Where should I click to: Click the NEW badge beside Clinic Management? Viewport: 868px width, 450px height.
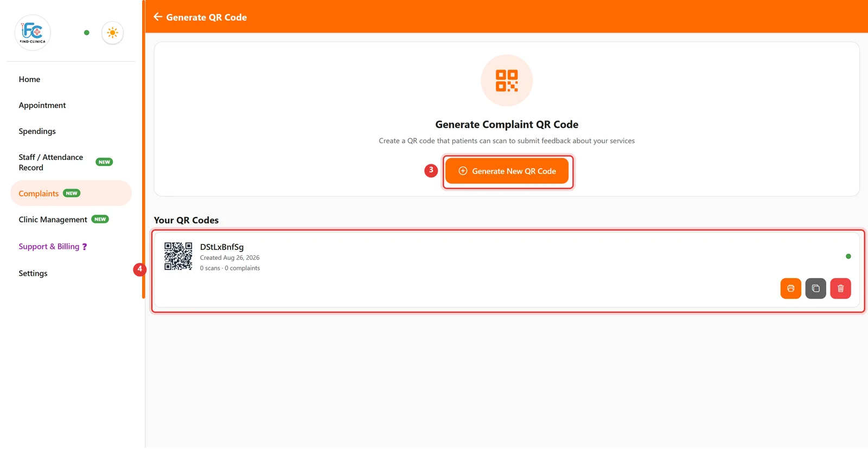[x=100, y=219]
